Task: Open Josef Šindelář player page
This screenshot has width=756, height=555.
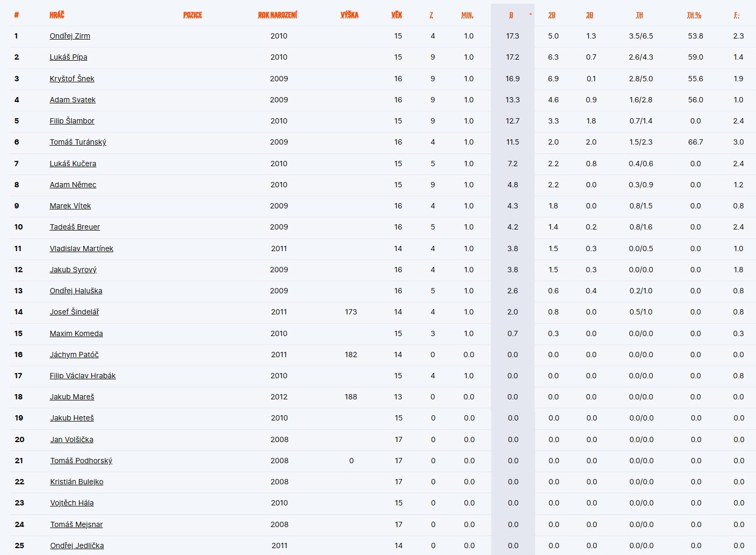Action: tap(74, 312)
